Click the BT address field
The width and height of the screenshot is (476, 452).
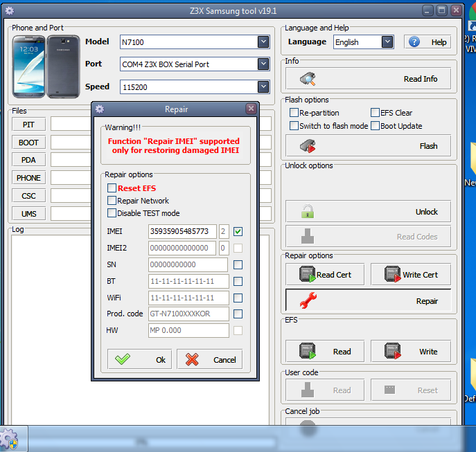tap(188, 281)
